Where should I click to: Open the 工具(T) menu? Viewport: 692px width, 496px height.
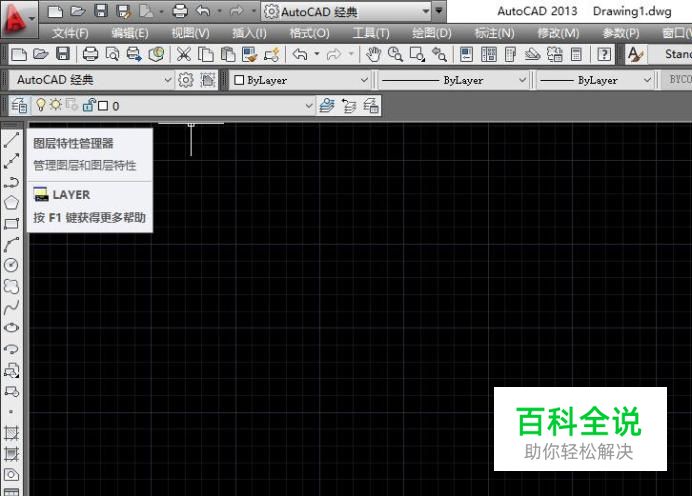click(x=371, y=33)
